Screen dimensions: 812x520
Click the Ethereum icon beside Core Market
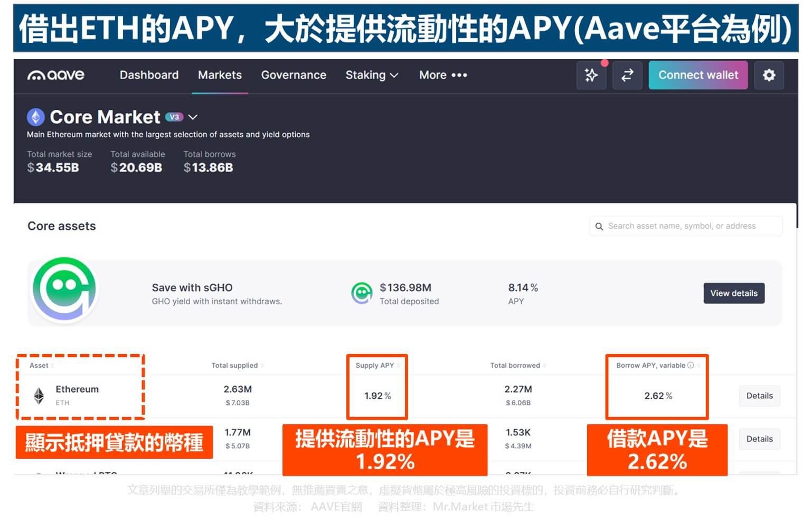[x=36, y=117]
